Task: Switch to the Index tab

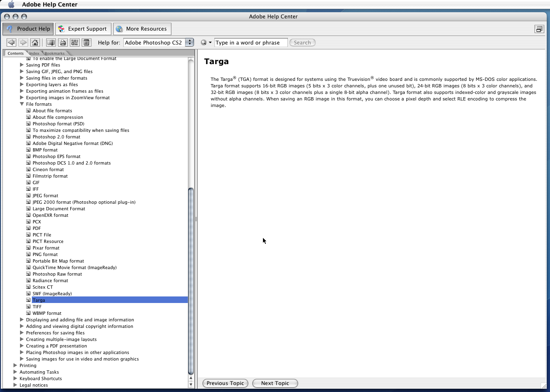Action: 34,53
